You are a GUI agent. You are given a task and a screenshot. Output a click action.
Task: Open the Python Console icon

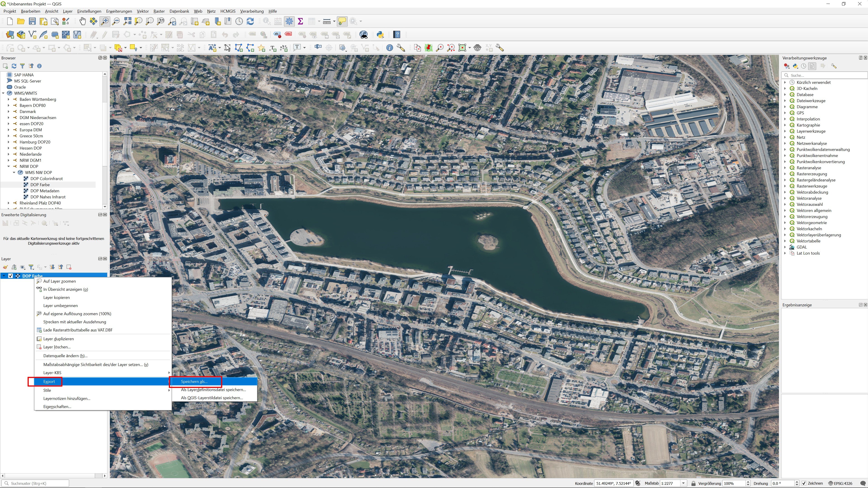[380, 34]
